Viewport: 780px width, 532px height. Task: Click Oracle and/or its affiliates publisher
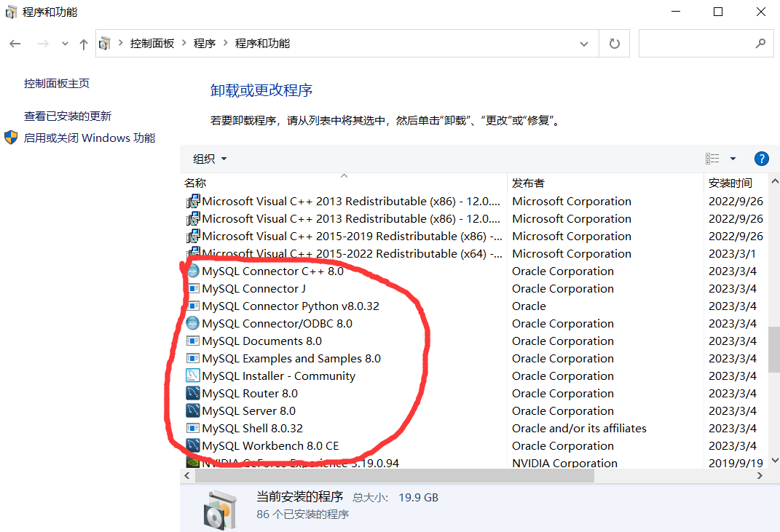tap(579, 428)
